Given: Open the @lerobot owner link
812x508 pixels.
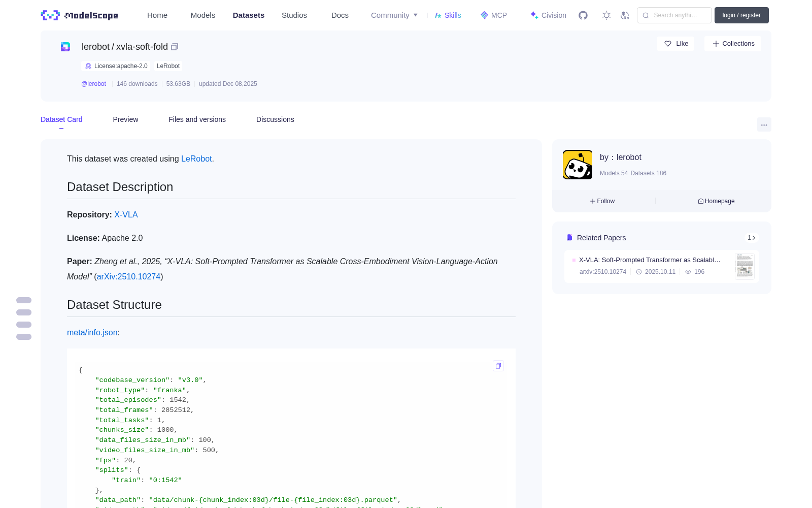Looking at the screenshot, I should [x=94, y=84].
